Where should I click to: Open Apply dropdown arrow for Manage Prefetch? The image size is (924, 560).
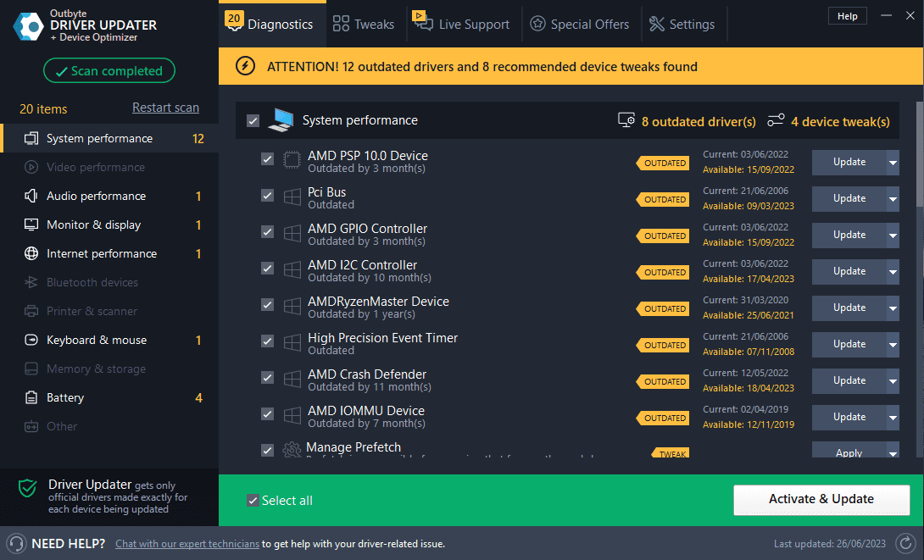pos(893,451)
